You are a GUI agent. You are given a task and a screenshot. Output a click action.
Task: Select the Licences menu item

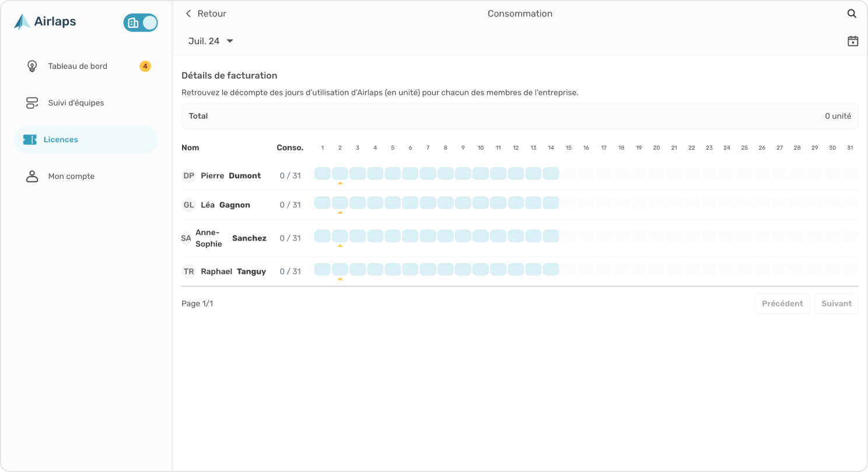[86, 140]
